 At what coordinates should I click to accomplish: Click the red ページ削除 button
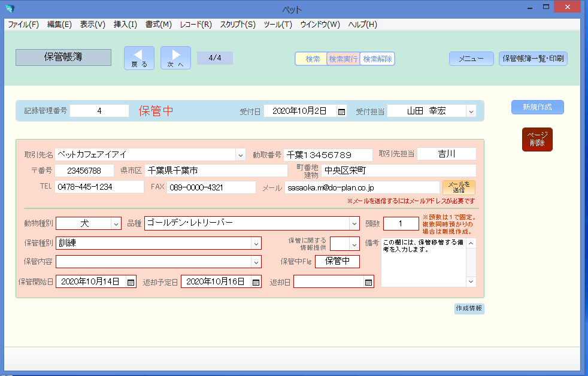click(537, 140)
